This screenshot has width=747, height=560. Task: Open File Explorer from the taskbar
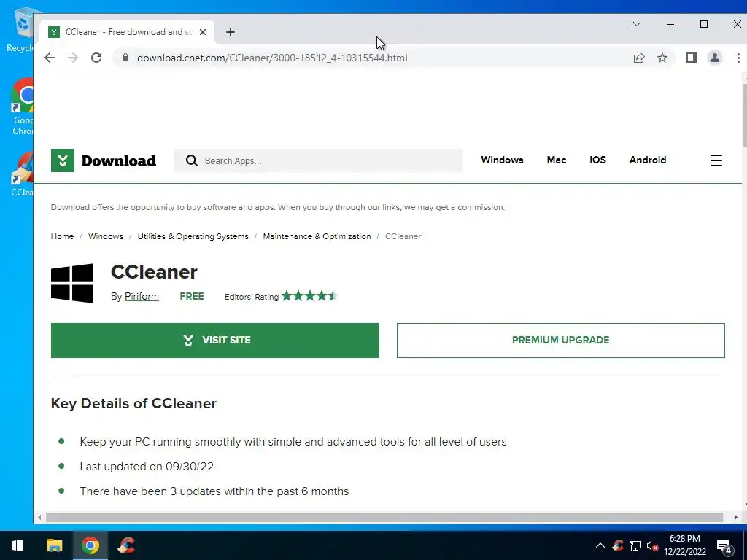coord(54,545)
